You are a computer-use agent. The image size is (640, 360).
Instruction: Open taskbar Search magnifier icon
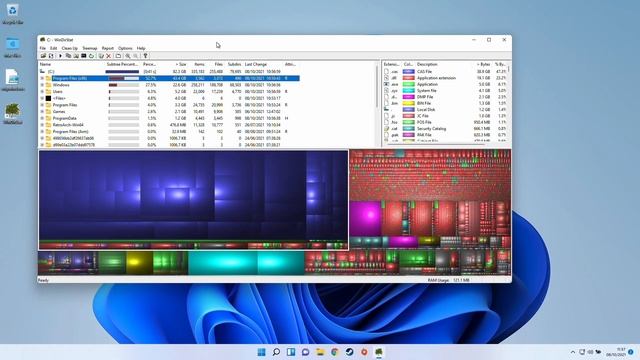click(x=276, y=352)
